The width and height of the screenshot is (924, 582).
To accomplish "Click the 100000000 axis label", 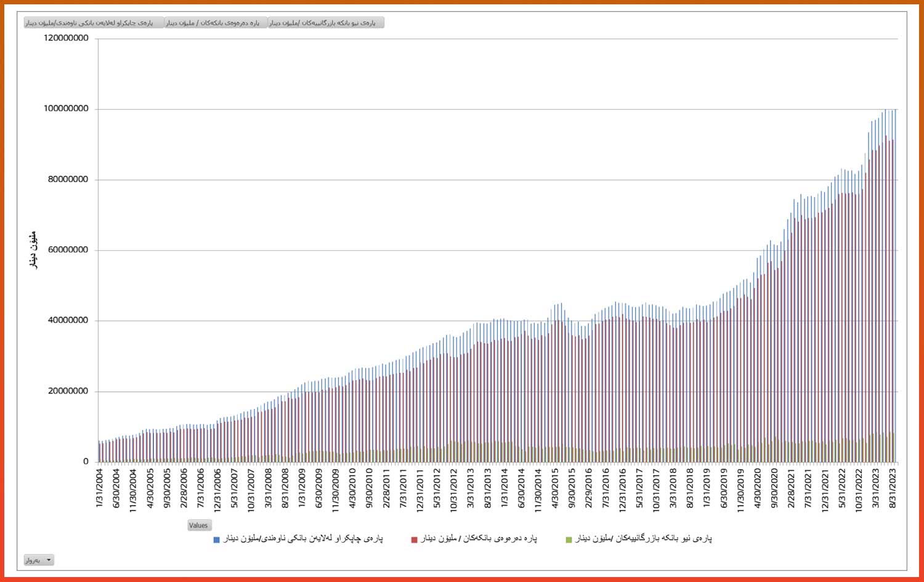I will coord(66,109).
